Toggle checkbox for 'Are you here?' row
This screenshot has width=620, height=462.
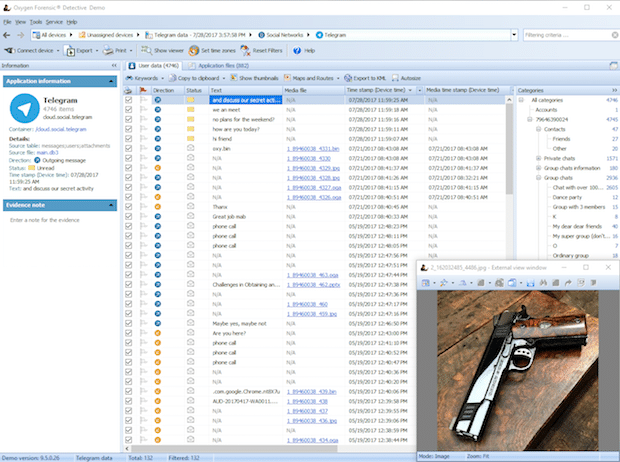[129, 333]
